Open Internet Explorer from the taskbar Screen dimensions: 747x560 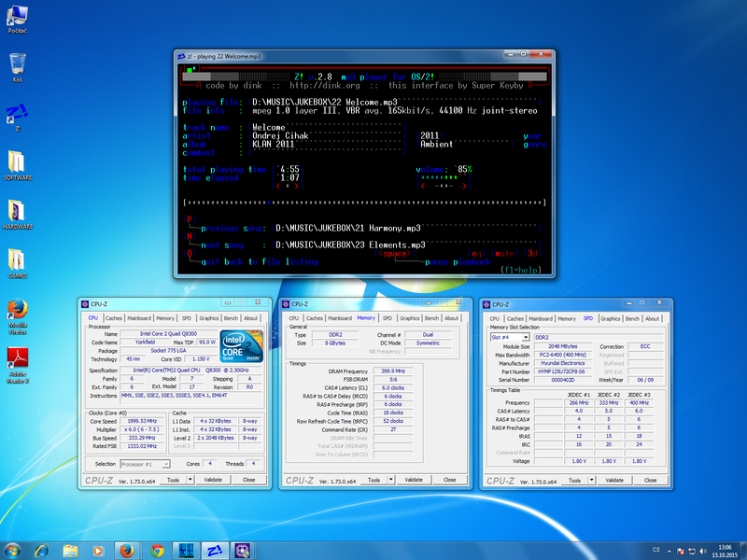(x=41, y=550)
